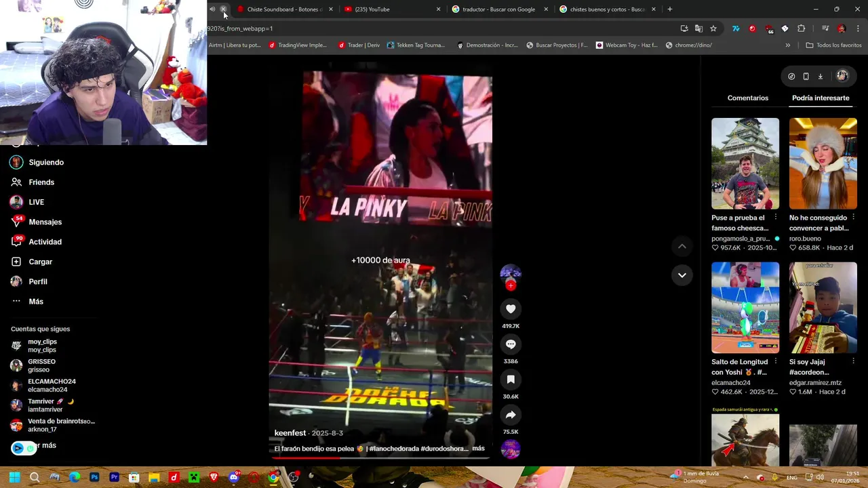Open the spinning sound disc icon

pyautogui.click(x=511, y=449)
